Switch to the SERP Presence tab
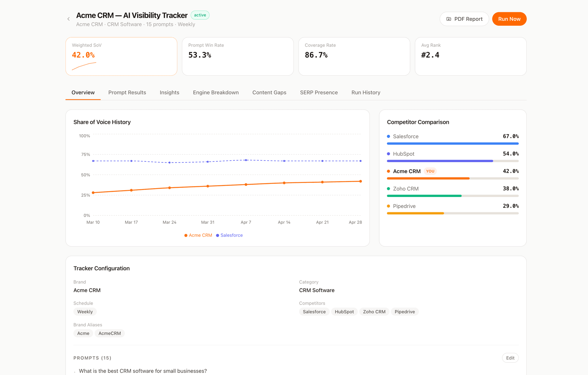This screenshot has height=375, width=588. (319, 92)
